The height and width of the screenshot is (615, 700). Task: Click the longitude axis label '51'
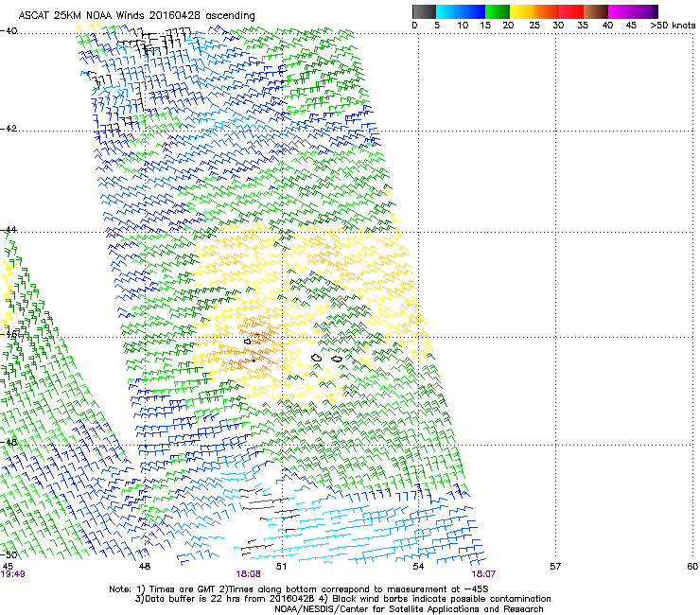point(281,567)
